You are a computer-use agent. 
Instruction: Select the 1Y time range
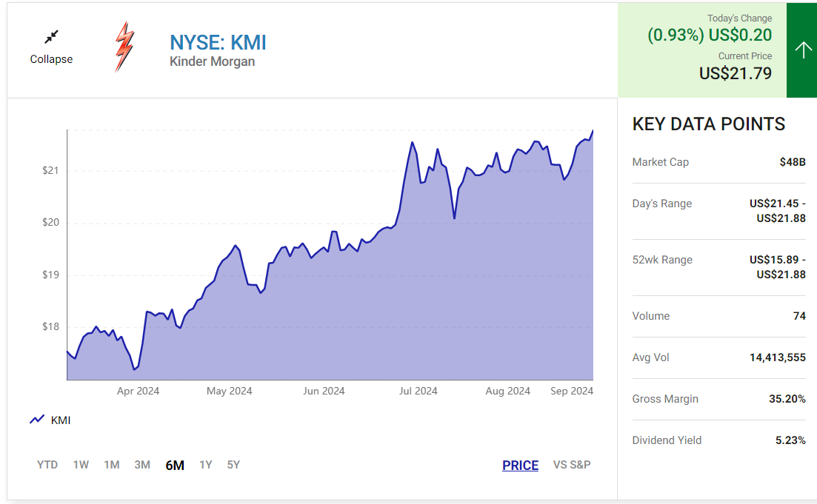coord(206,465)
